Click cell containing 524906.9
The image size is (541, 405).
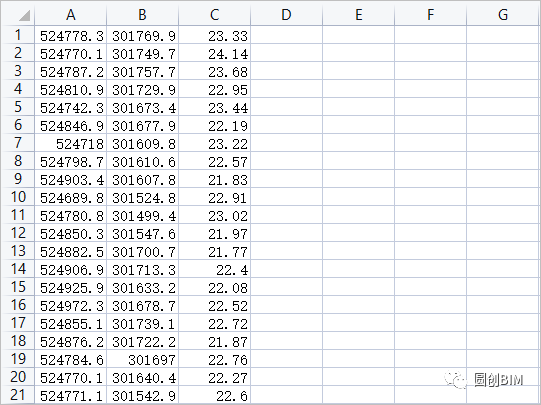coord(71,269)
